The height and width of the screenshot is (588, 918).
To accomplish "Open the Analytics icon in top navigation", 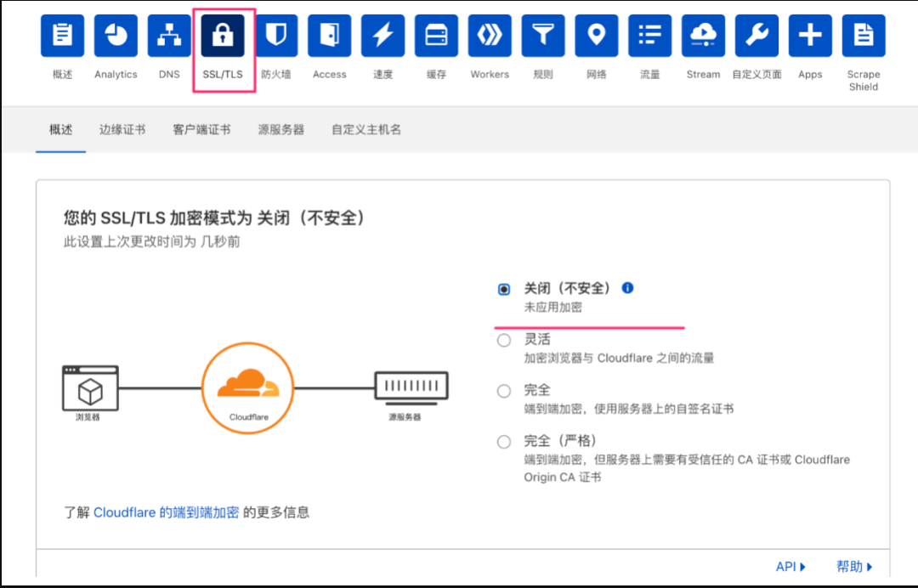I will [116, 36].
